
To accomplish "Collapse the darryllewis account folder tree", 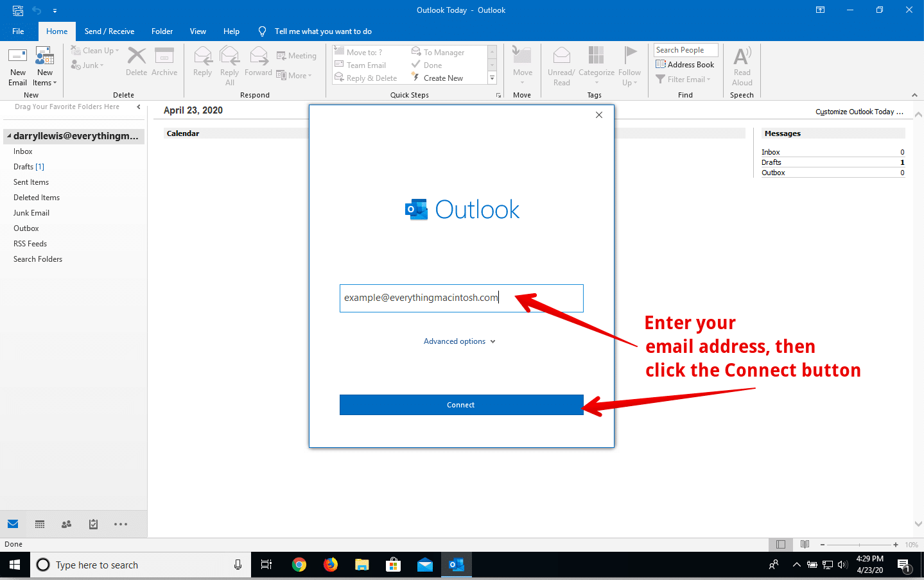I will click(x=9, y=136).
